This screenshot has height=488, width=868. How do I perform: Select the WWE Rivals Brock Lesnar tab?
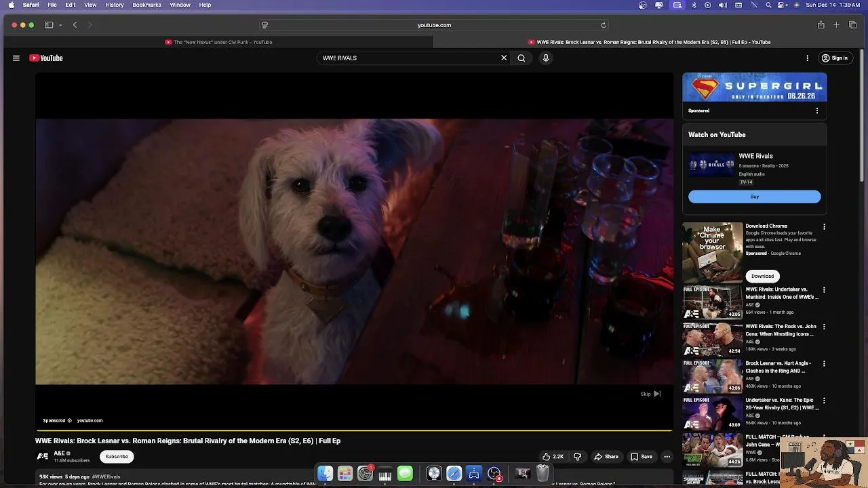[650, 42]
